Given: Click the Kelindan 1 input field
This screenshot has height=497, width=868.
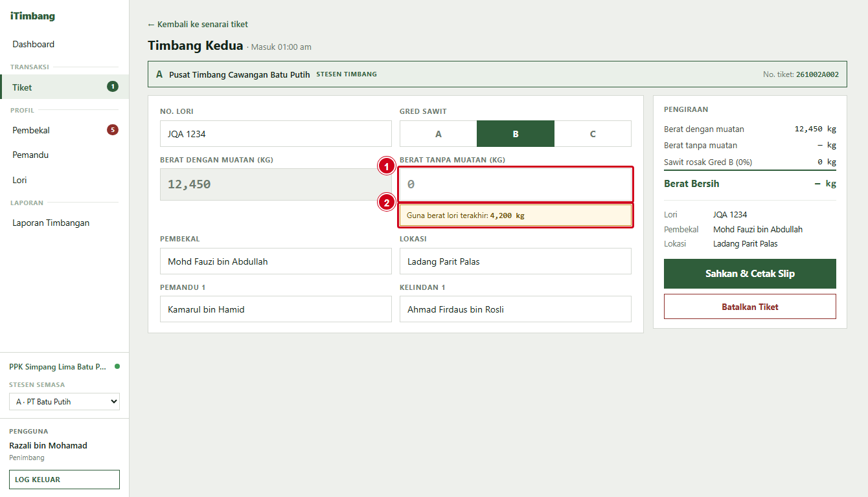Looking at the screenshot, I should 516,309.
